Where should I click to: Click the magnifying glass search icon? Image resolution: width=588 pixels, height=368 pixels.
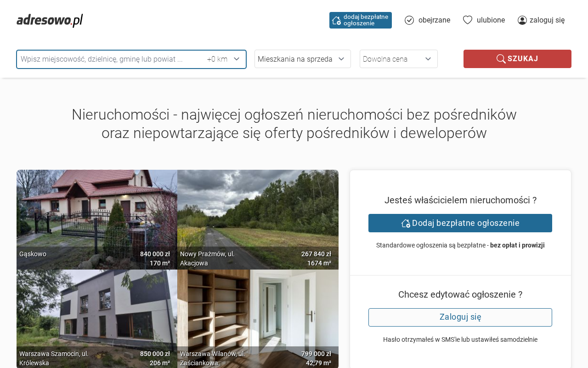pos(501,59)
